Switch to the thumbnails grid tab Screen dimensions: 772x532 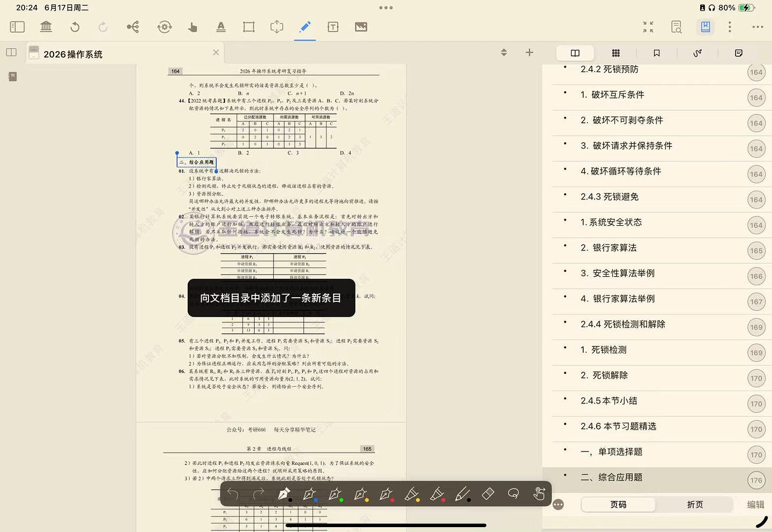point(616,53)
